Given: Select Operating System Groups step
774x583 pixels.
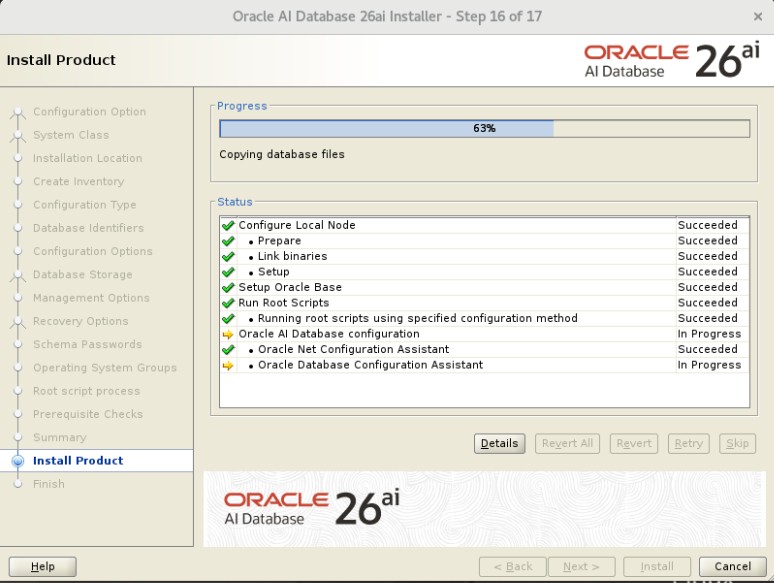Looking at the screenshot, I should 105,367.
